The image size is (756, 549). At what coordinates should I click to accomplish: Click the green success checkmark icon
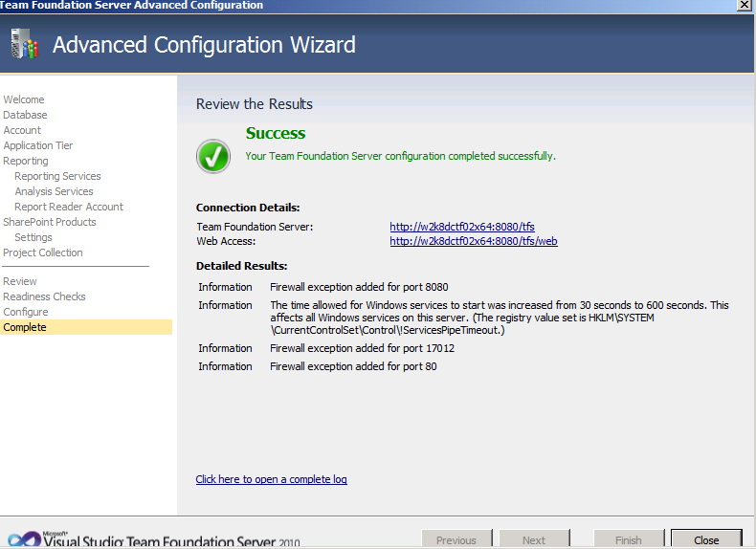coord(213,156)
